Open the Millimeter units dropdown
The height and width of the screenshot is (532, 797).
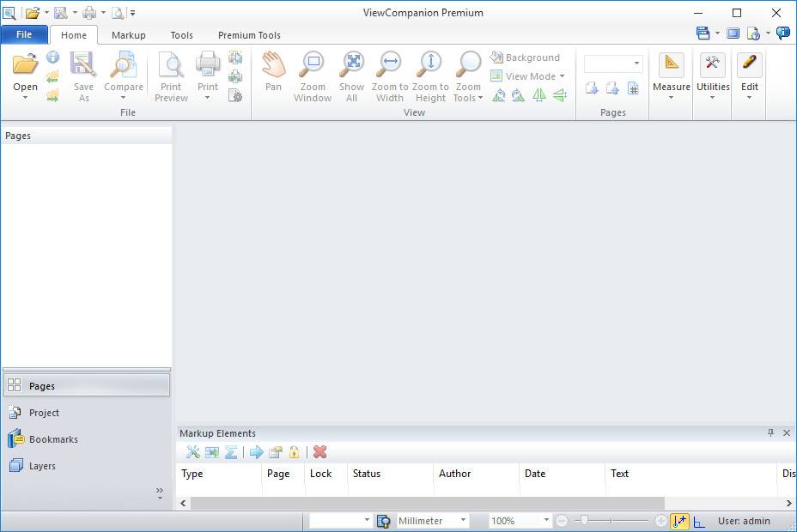[461, 520]
